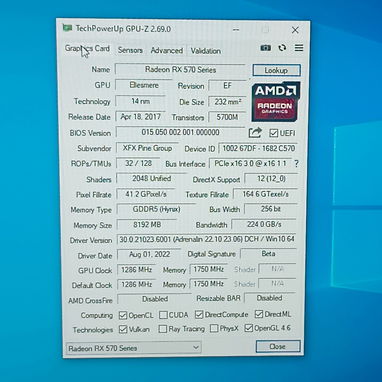Click the Resizable BAR value Disabled
The height and width of the screenshot is (382, 382).
(x=270, y=298)
